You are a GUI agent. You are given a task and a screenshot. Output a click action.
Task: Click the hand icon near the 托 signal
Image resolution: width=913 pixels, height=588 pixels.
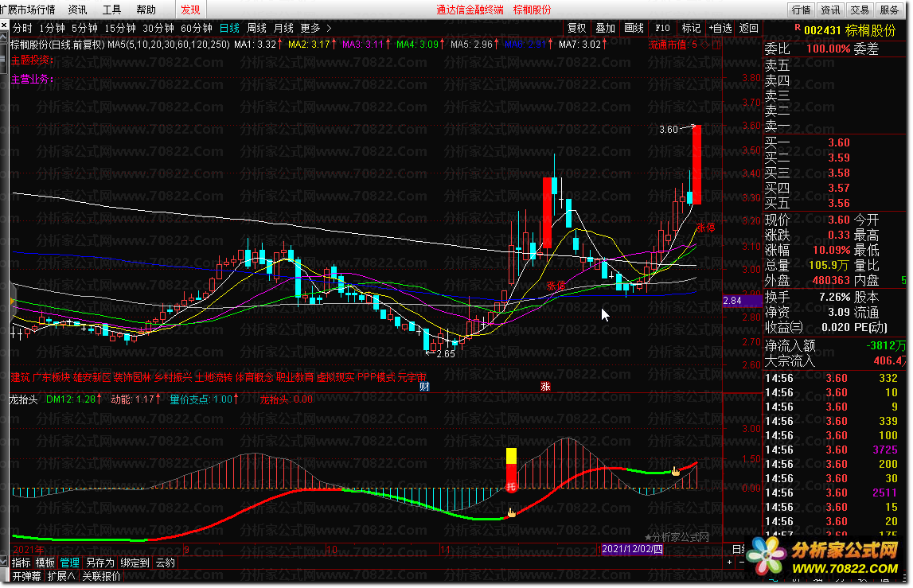(511, 513)
